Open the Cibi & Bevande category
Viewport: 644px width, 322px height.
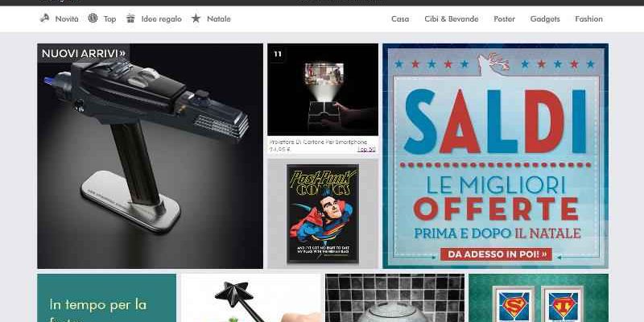(452, 19)
